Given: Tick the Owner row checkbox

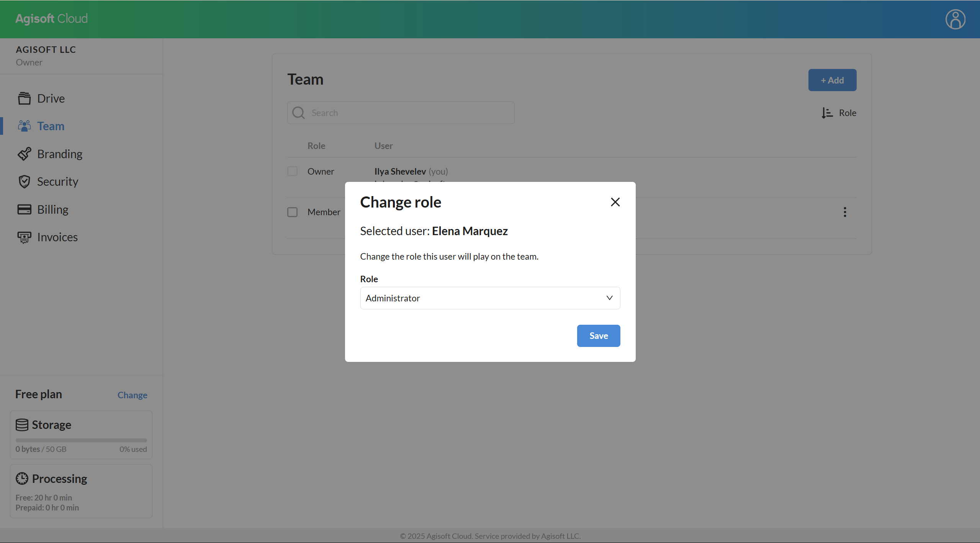Looking at the screenshot, I should point(293,171).
